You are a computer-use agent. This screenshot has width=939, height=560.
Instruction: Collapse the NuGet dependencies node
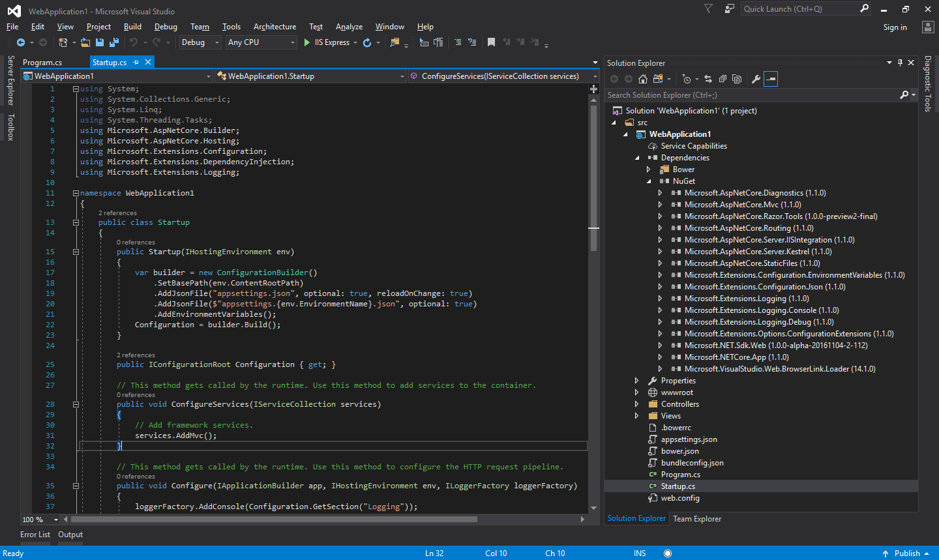[x=648, y=181]
